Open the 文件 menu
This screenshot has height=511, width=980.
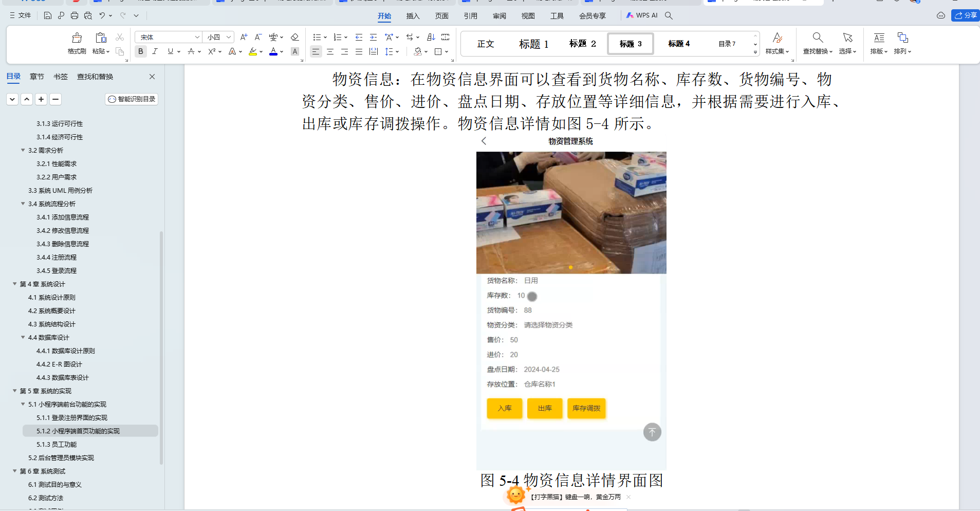pyautogui.click(x=20, y=15)
